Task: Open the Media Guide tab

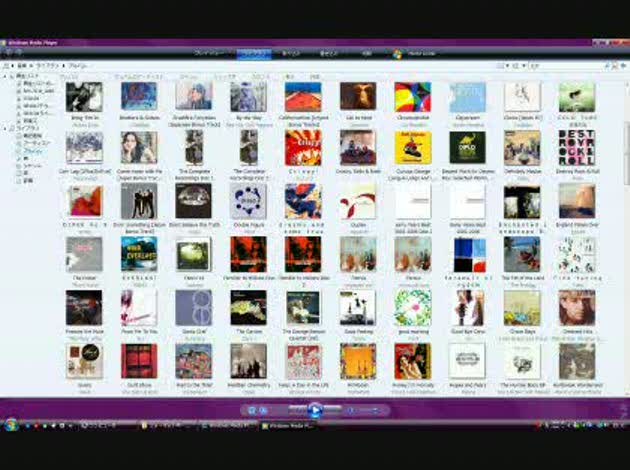Action: pyautogui.click(x=421, y=53)
